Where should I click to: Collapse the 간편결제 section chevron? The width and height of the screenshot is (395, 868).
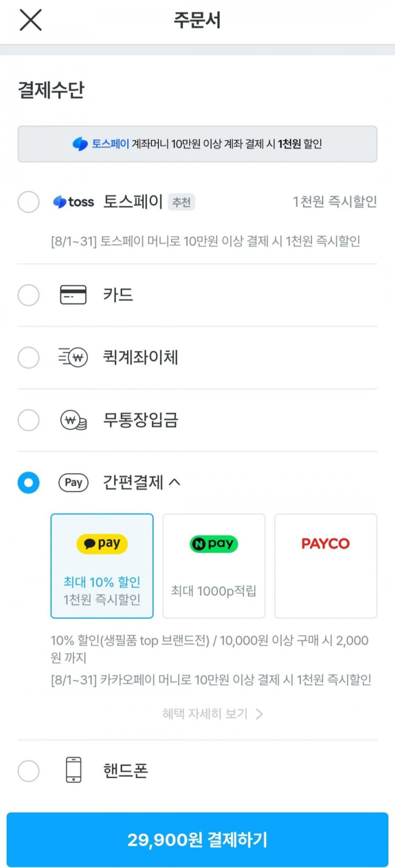(x=175, y=482)
